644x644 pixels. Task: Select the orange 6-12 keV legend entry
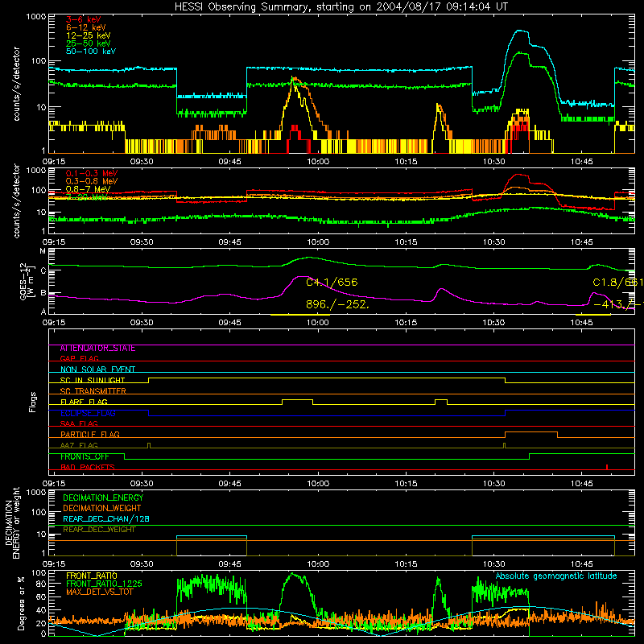pyautogui.click(x=85, y=27)
